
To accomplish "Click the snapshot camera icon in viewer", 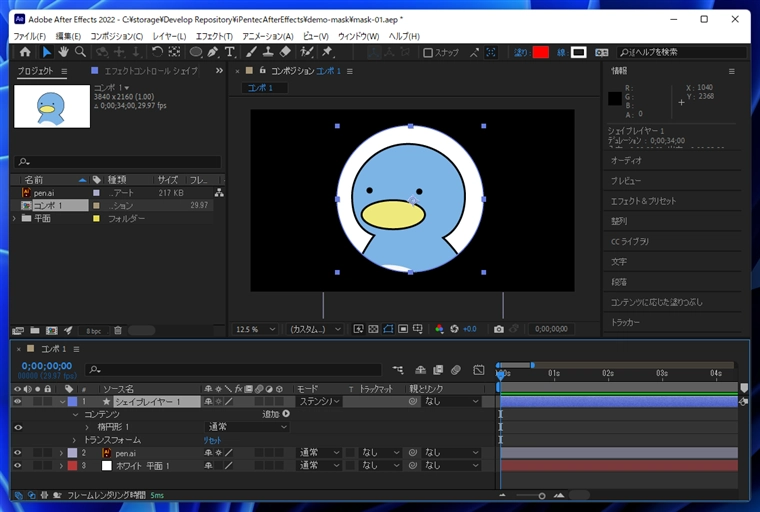I will tap(499, 329).
